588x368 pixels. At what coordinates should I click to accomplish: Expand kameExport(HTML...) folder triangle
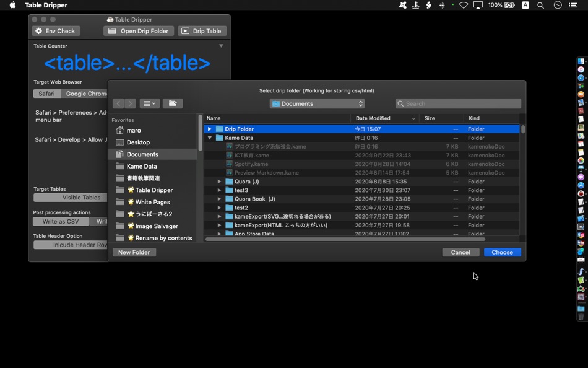pyautogui.click(x=219, y=226)
